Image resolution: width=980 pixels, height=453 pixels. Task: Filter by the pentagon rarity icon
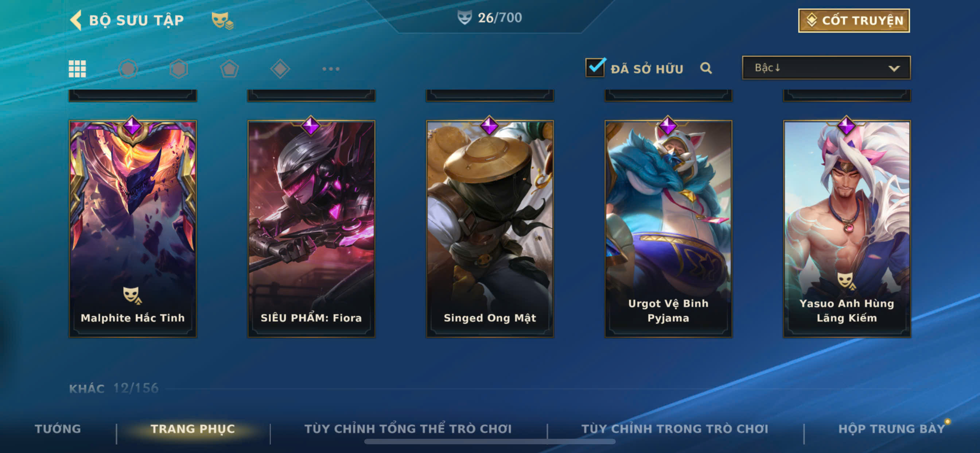tap(229, 69)
